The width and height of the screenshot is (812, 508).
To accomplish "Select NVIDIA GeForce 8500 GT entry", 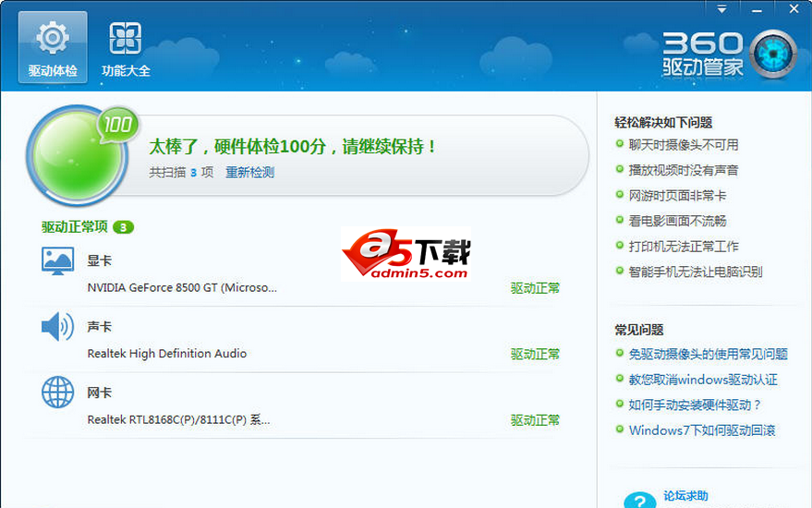I will click(x=182, y=288).
